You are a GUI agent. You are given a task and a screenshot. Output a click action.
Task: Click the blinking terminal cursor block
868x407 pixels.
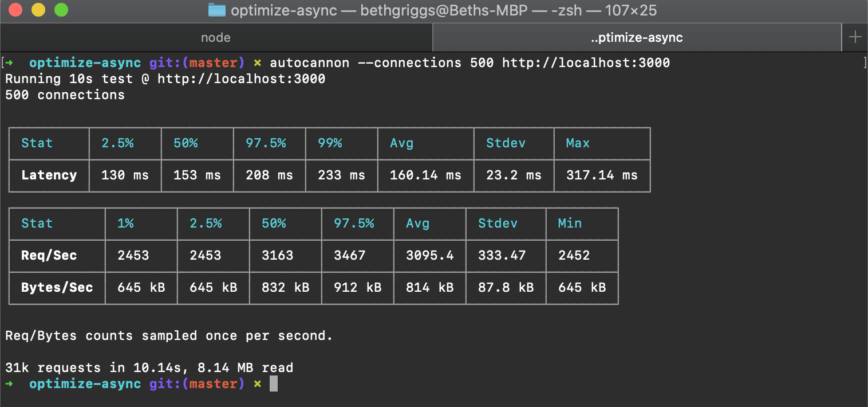tap(273, 383)
